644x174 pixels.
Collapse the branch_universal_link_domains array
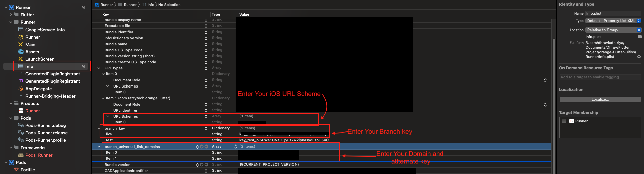click(99, 147)
